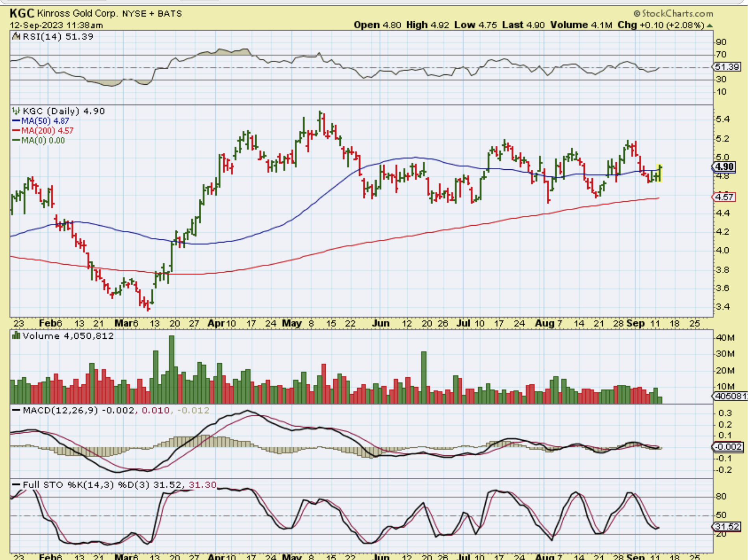Viewport: 748px width, 560px height.
Task: Click the Jul label on the price chart date axis
Action: (464, 323)
